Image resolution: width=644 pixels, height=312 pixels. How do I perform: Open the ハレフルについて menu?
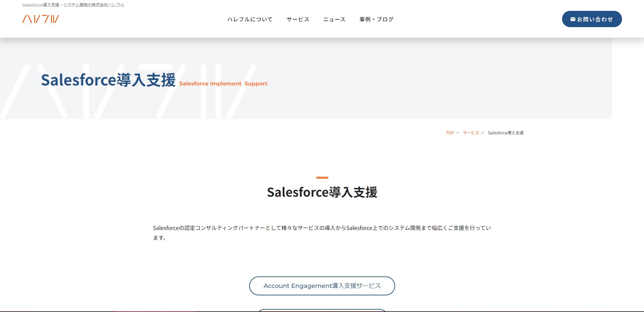point(250,19)
